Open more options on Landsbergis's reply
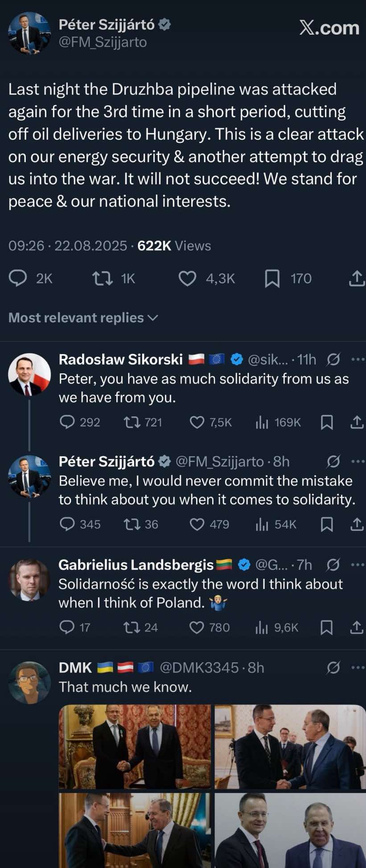 358,565
